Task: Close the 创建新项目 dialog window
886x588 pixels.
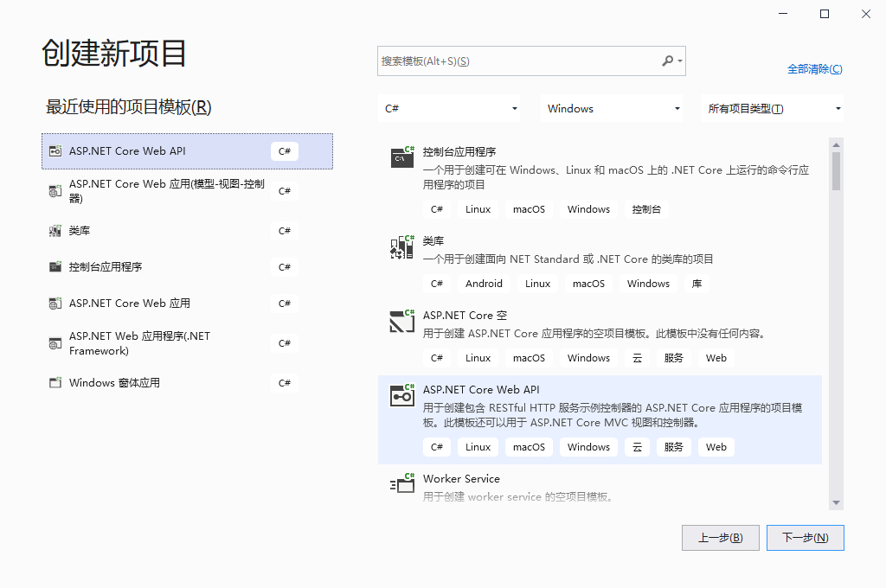Action: [865, 14]
